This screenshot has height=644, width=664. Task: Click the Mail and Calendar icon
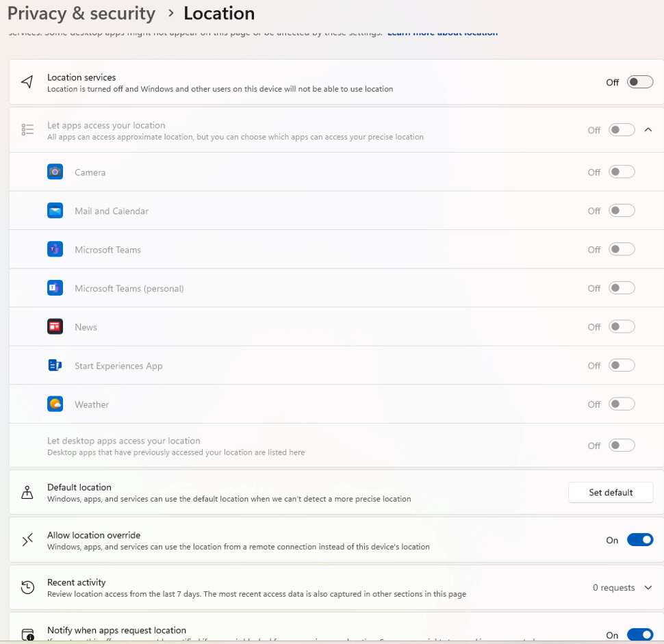click(55, 211)
